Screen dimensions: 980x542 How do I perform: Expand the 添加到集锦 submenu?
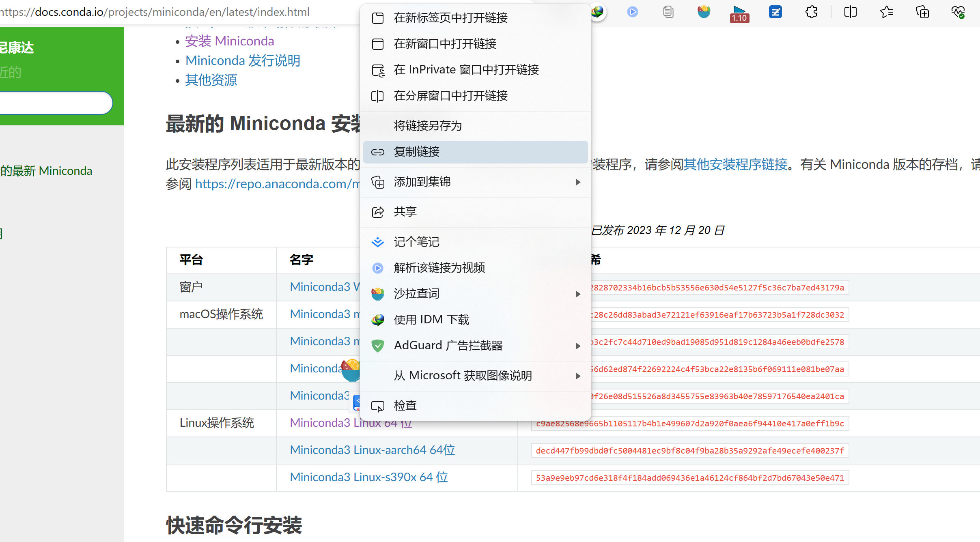(578, 182)
